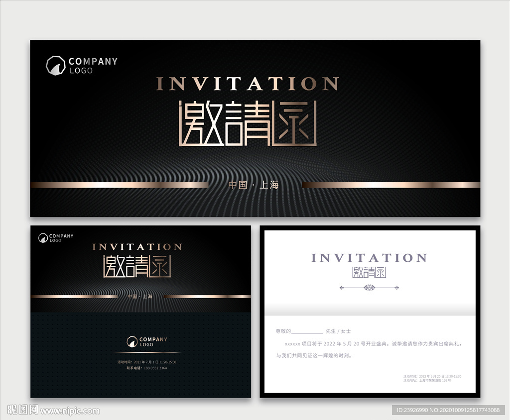
Task: Select the COMPANY LOGO text on the large top card
Action: [x=93, y=65]
